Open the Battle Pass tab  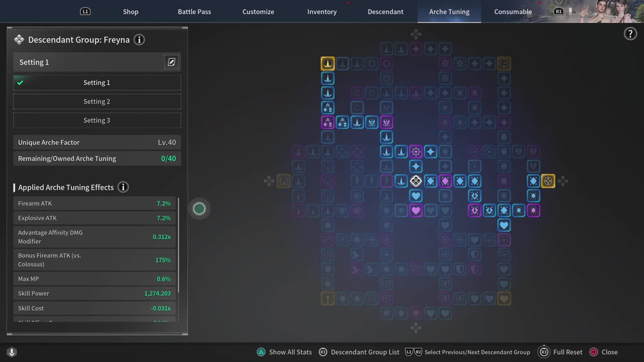tap(194, 12)
